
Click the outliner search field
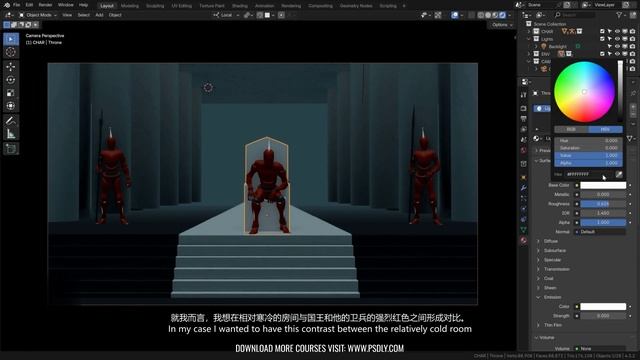pos(575,15)
